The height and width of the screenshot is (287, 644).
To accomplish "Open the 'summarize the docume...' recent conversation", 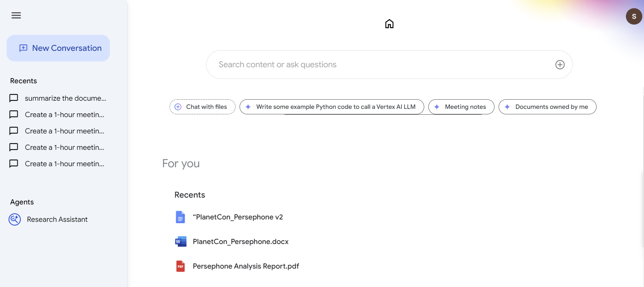I will pos(65,98).
